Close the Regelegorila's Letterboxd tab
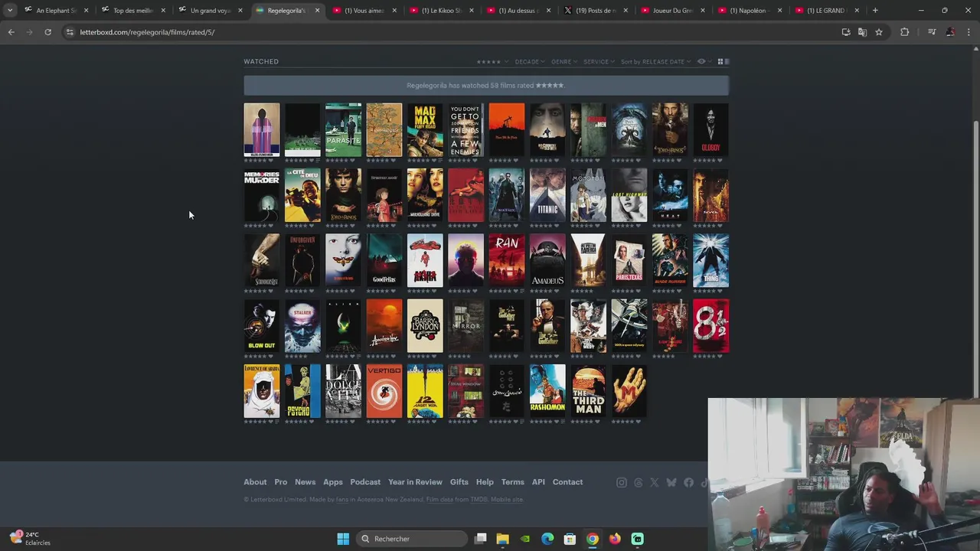 click(x=317, y=10)
